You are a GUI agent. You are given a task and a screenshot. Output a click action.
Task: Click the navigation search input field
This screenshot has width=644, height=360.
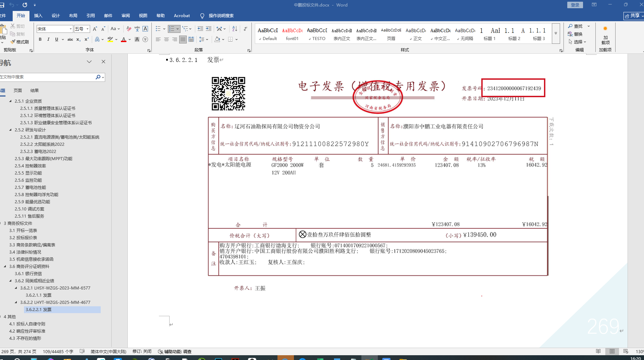[x=47, y=77]
